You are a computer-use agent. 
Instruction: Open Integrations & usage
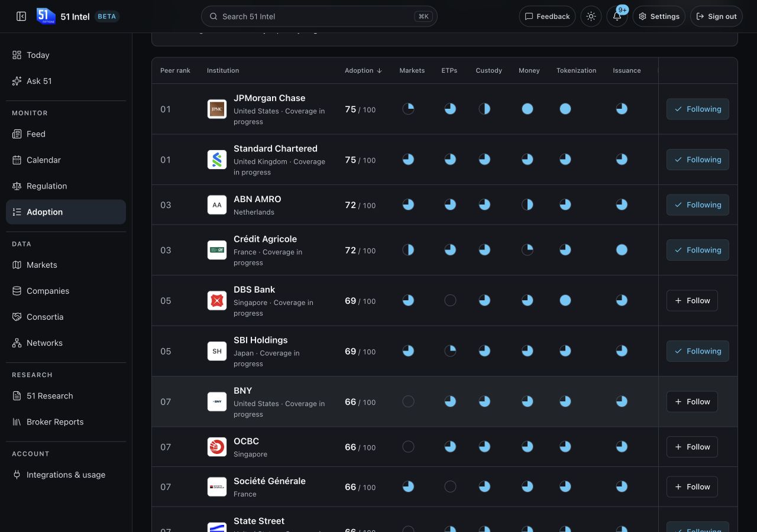point(66,475)
